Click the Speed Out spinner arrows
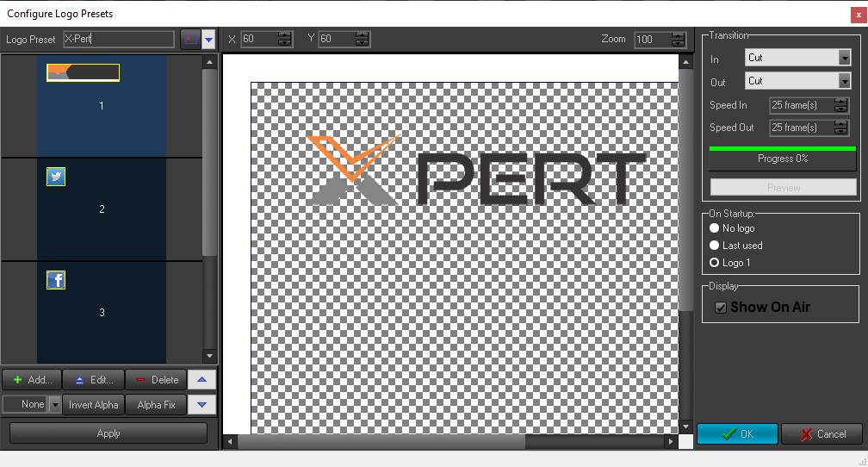The image size is (868, 467). tap(840, 128)
